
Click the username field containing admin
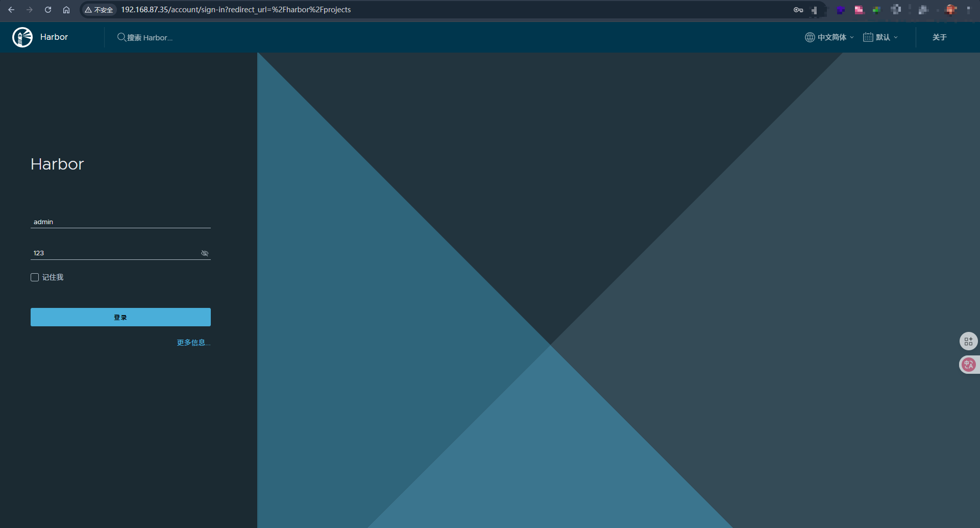click(x=120, y=222)
